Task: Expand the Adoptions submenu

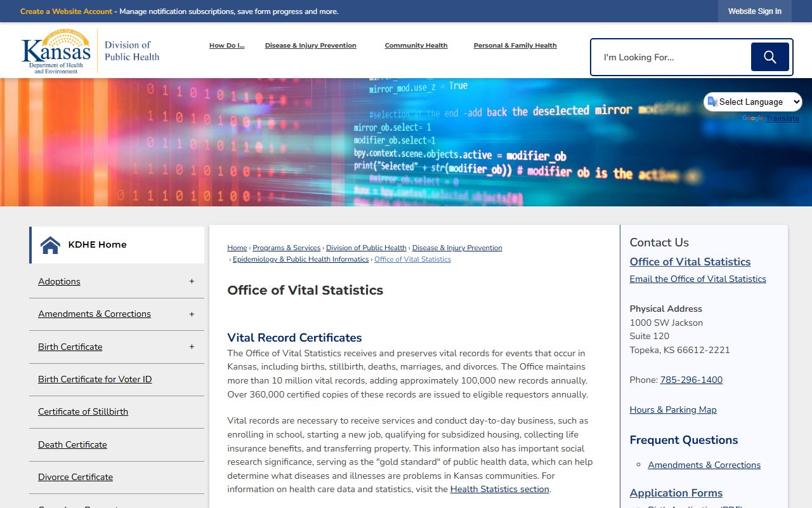Action: point(192,281)
